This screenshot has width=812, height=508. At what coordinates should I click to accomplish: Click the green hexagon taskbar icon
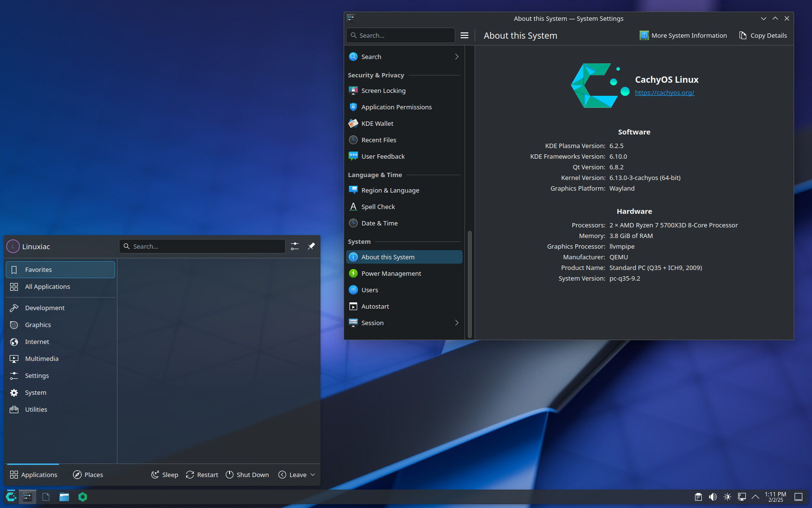point(83,496)
